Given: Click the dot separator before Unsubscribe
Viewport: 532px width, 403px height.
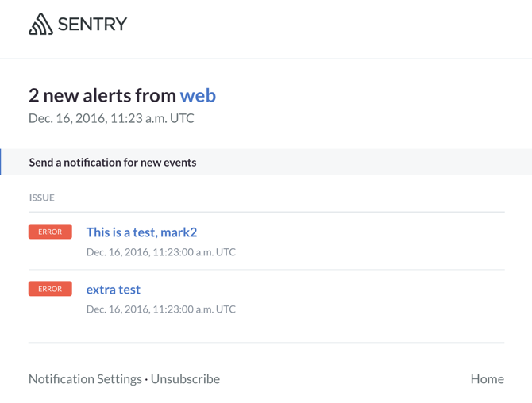Looking at the screenshot, I should (x=146, y=379).
